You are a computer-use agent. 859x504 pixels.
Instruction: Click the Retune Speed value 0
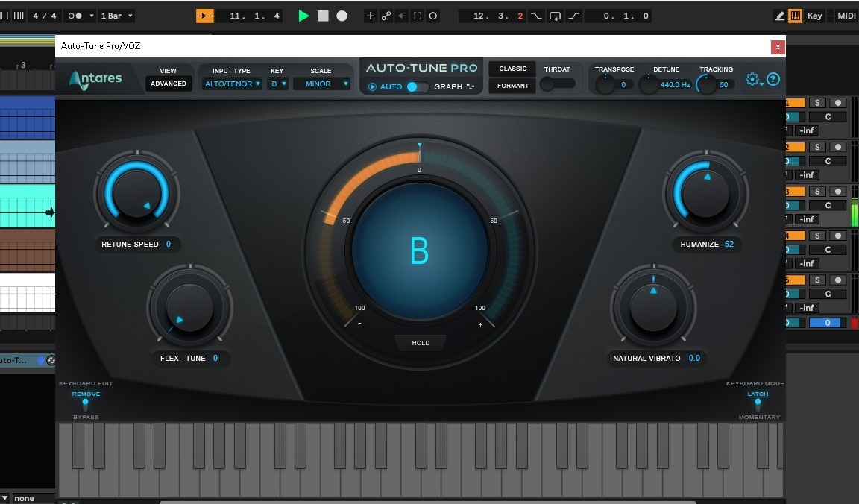click(169, 244)
